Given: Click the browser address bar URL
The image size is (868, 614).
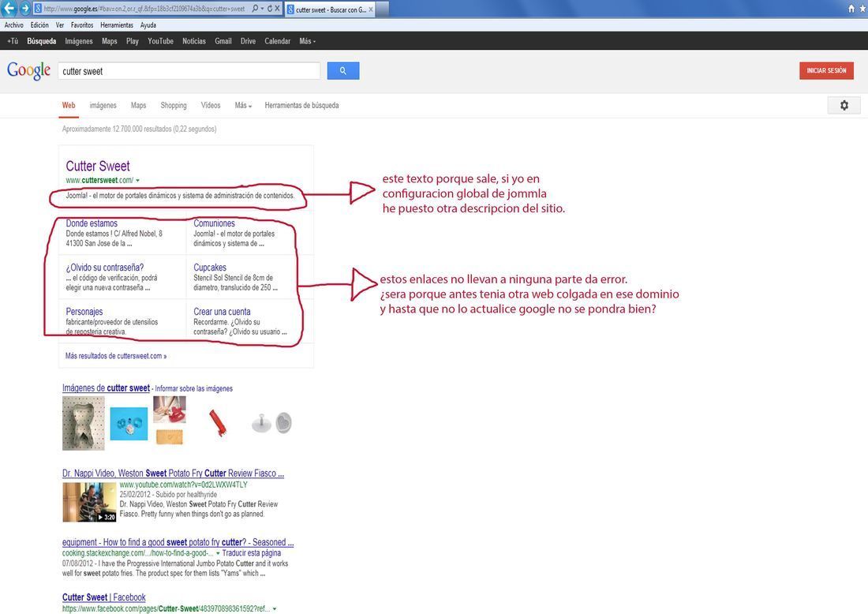Looking at the screenshot, I should coord(144,9).
